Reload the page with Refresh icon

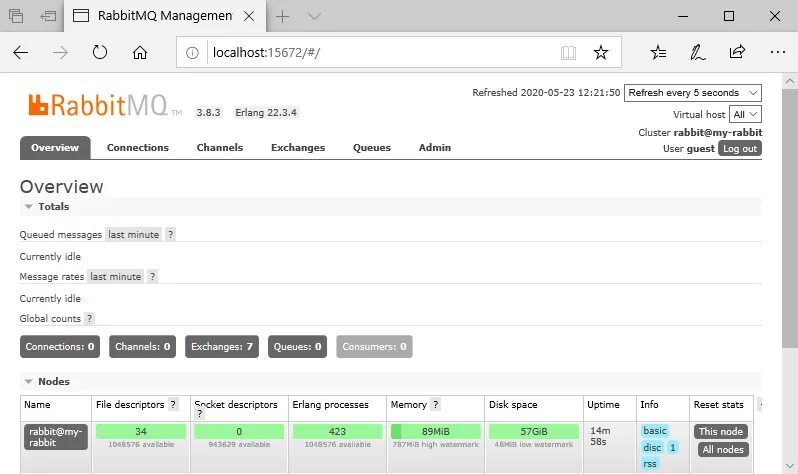(x=100, y=52)
